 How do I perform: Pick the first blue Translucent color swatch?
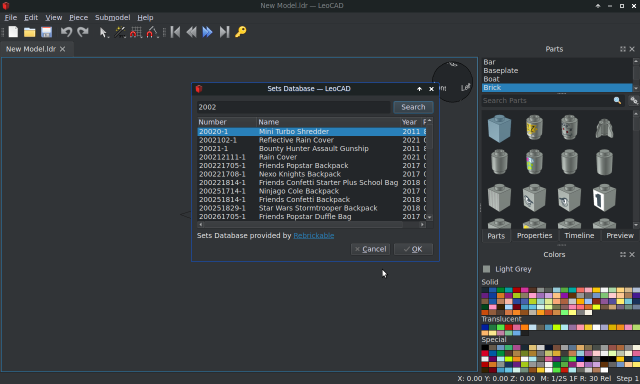tap(485, 327)
